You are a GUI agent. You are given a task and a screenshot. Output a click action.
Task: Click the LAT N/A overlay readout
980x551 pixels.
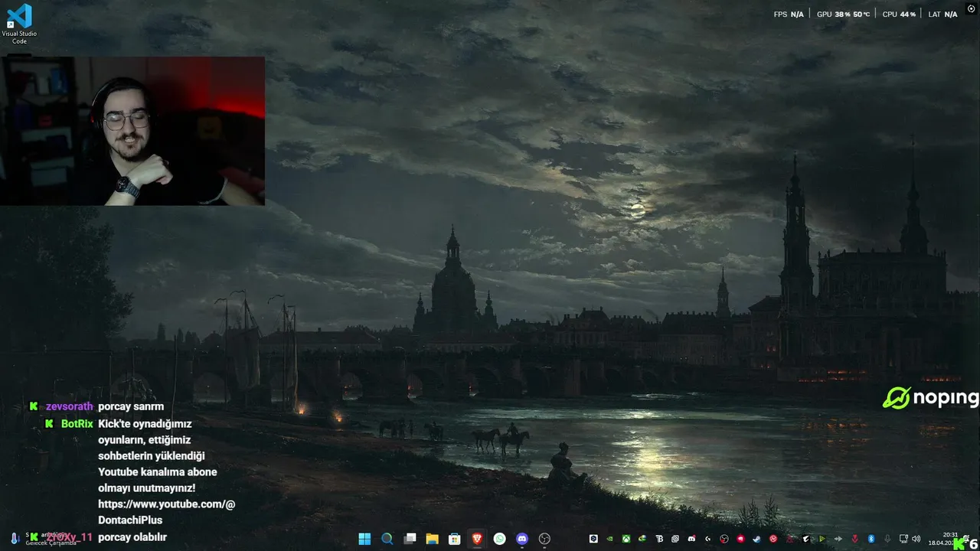tap(942, 14)
